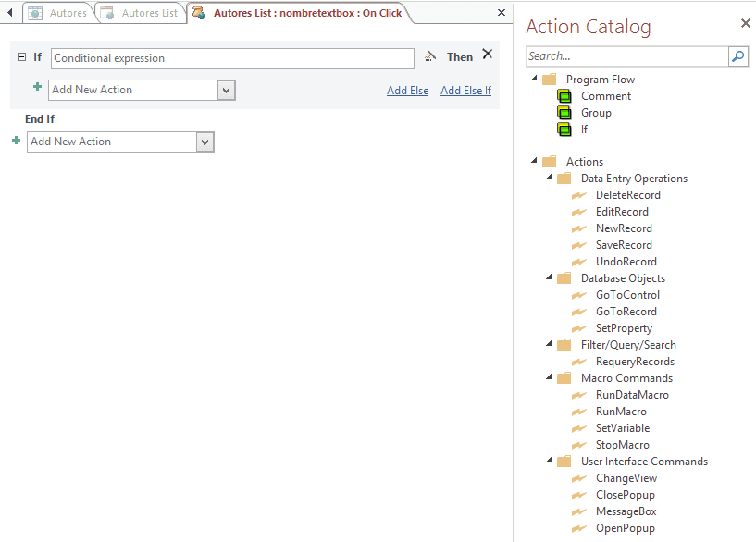Collapse the Filter/Query/Search folder

click(x=549, y=343)
